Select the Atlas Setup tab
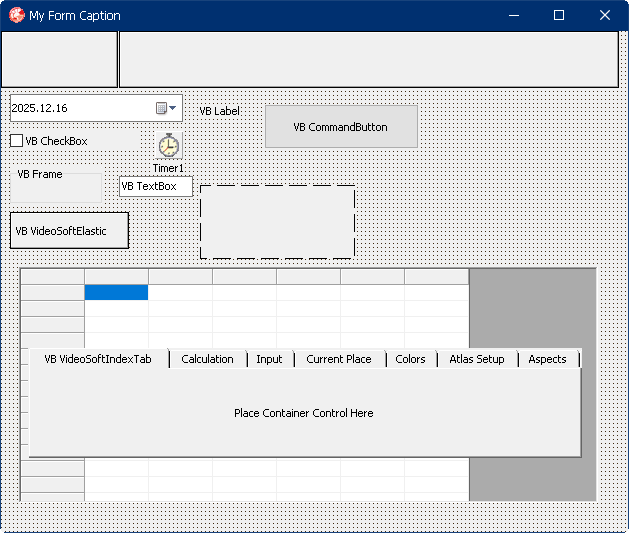The image size is (629, 533). point(477,359)
